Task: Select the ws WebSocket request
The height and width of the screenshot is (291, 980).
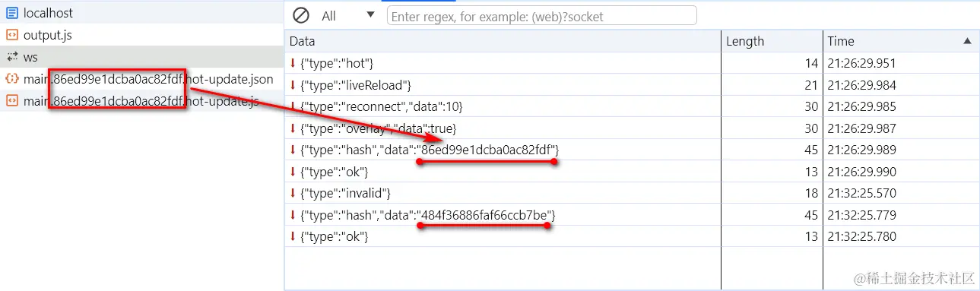Action: pos(142,57)
